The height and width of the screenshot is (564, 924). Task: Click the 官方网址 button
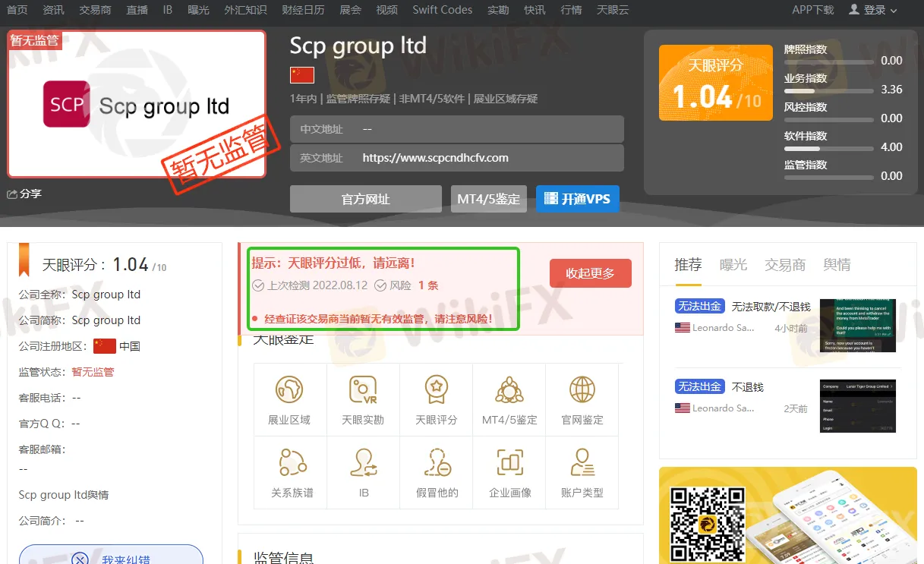[x=365, y=199]
